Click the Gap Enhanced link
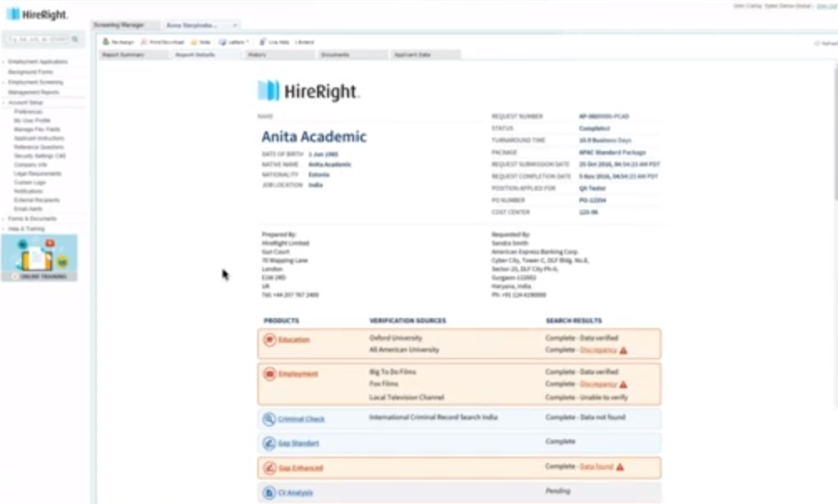 click(300, 467)
